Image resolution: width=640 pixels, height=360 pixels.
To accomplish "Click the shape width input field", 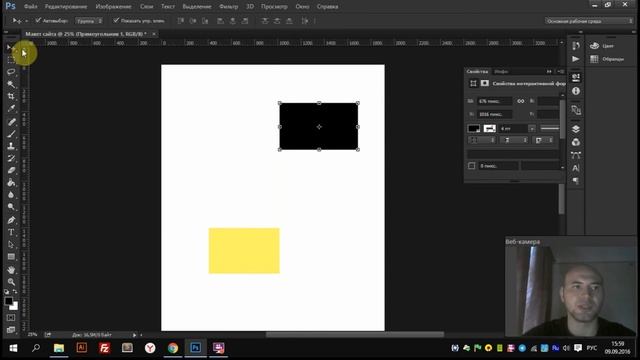I will click(x=495, y=101).
